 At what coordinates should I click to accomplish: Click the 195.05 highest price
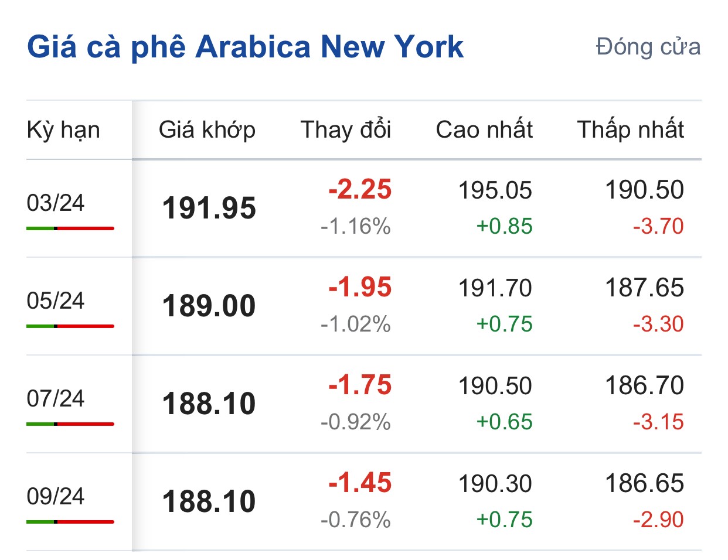pyautogui.click(x=495, y=190)
